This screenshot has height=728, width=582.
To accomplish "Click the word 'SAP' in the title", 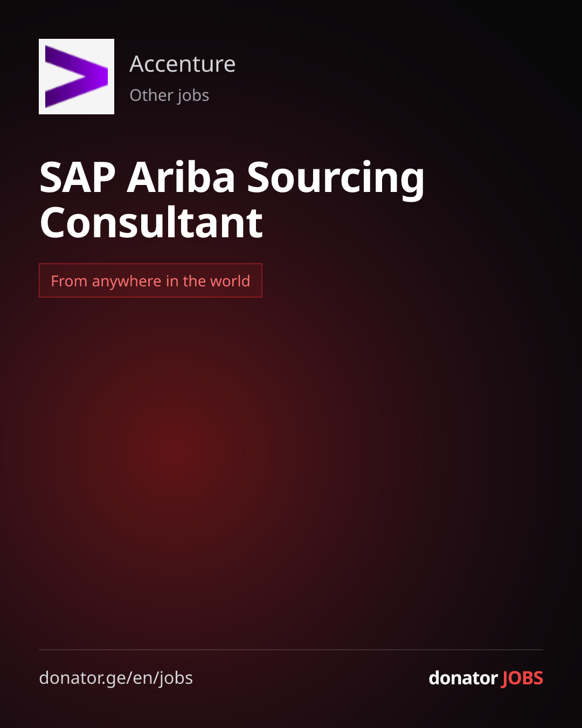I will click(x=78, y=177).
